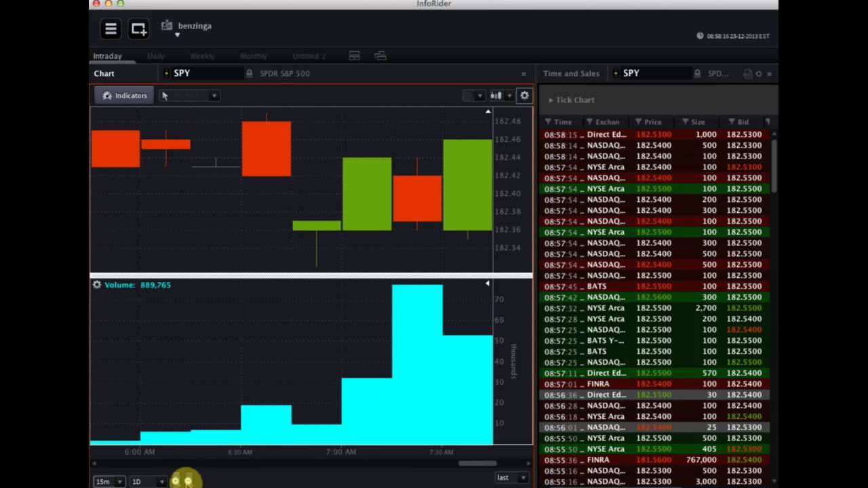Select the 767,000 size FINRA trade
This screenshot has width=868, height=488.
pyautogui.click(x=655, y=460)
